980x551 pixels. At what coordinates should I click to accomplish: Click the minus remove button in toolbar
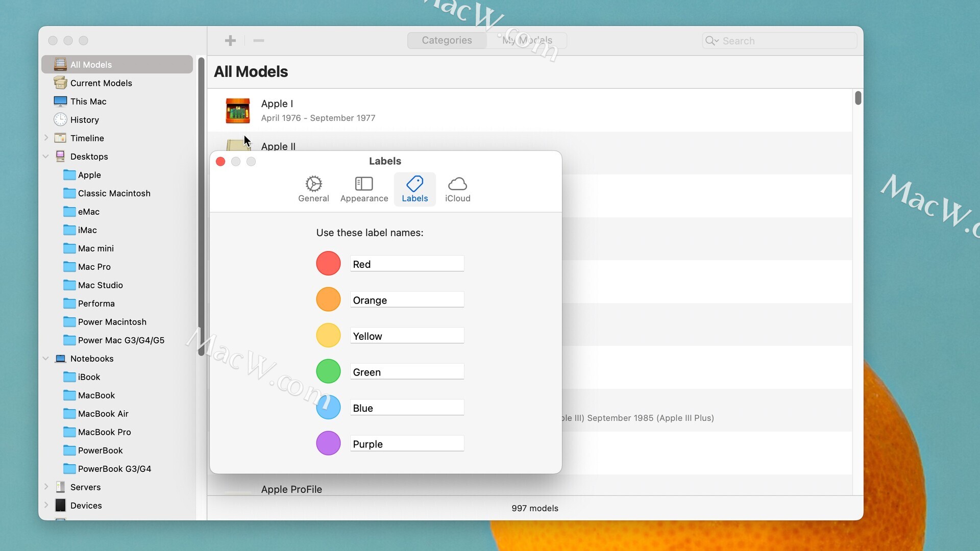tap(259, 40)
